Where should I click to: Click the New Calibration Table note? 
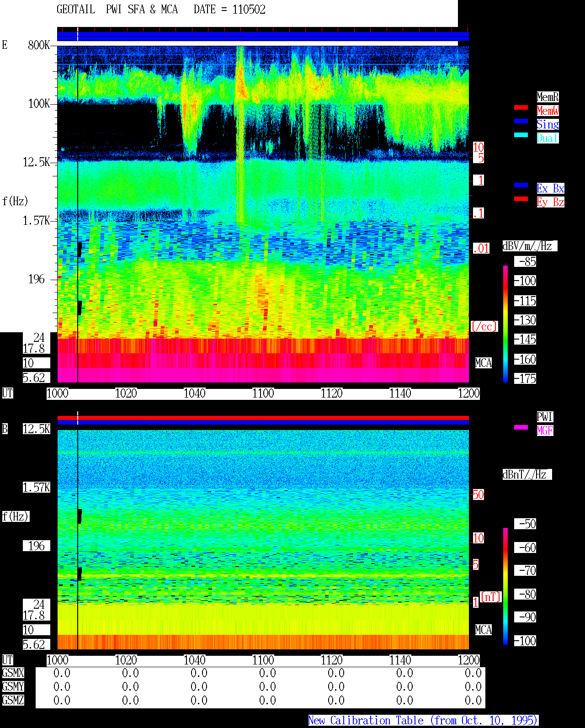(423, 720)
